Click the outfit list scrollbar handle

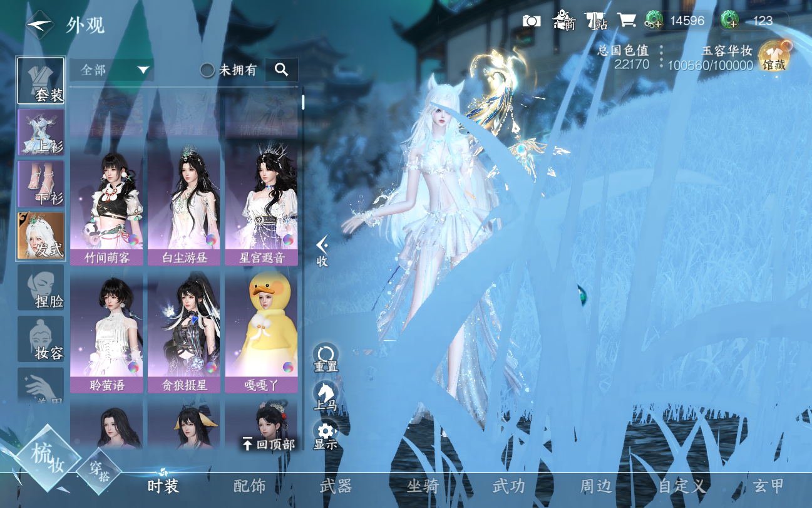click(303, 101)
